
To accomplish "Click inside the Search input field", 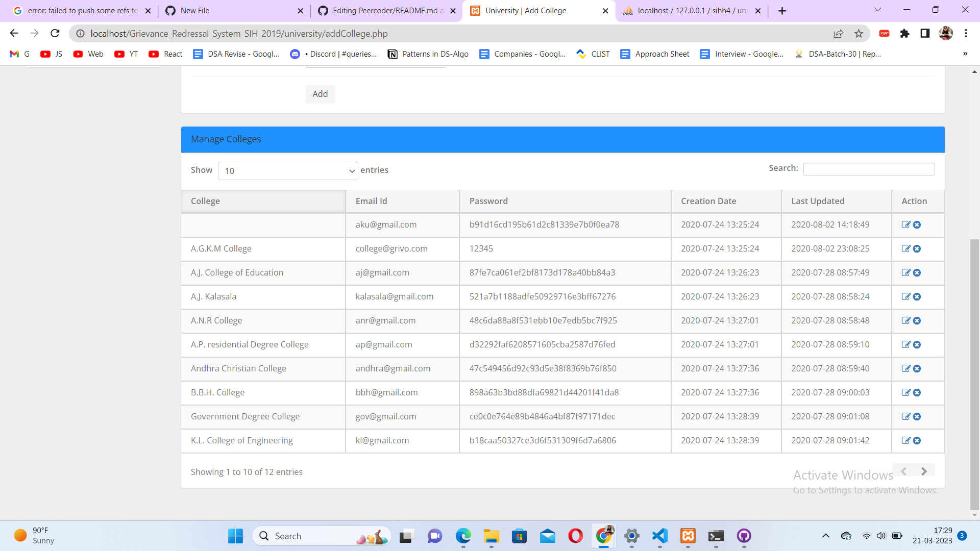I will point(869,168).
